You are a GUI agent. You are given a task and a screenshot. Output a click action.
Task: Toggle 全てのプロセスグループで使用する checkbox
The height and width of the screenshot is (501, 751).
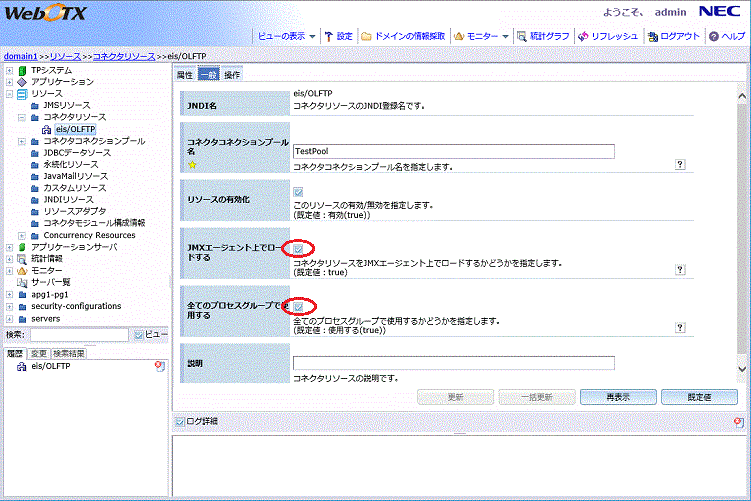point(298,305)
